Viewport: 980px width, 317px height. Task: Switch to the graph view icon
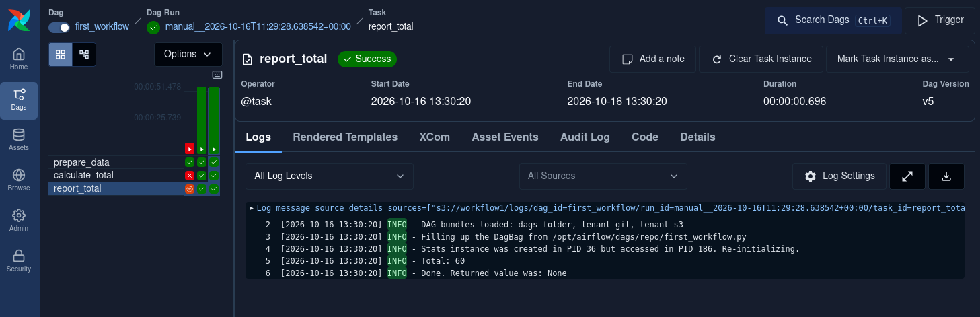[84, 54]
